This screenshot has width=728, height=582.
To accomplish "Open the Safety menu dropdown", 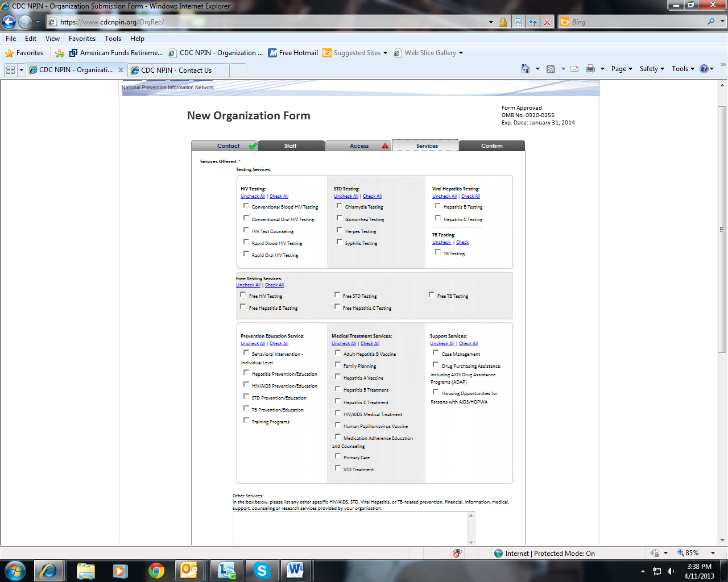I will [652, 69].
